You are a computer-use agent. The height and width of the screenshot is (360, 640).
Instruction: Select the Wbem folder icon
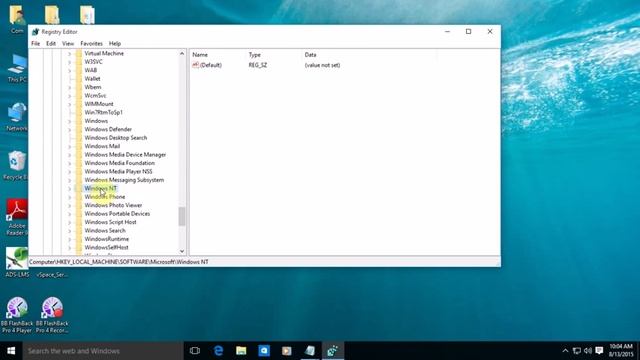pyautogui.click(x=79, y=87)
